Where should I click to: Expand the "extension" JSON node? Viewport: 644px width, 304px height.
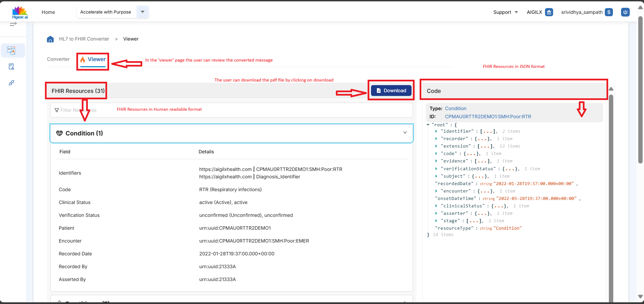(x=437, y=146)
